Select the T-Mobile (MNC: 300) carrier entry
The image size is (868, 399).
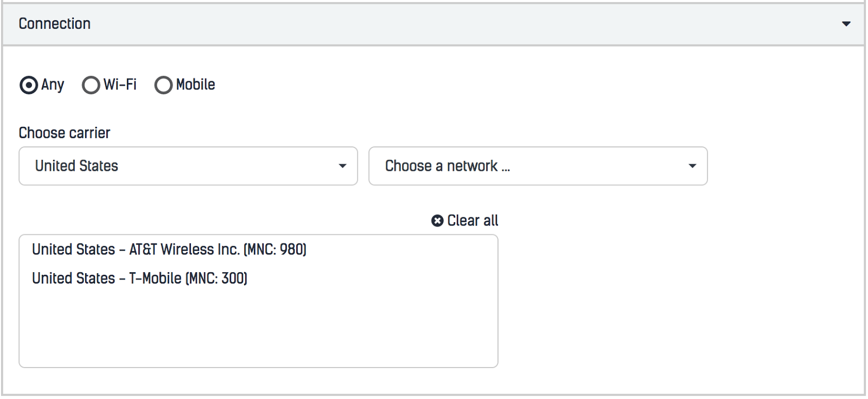pos(139,278)
